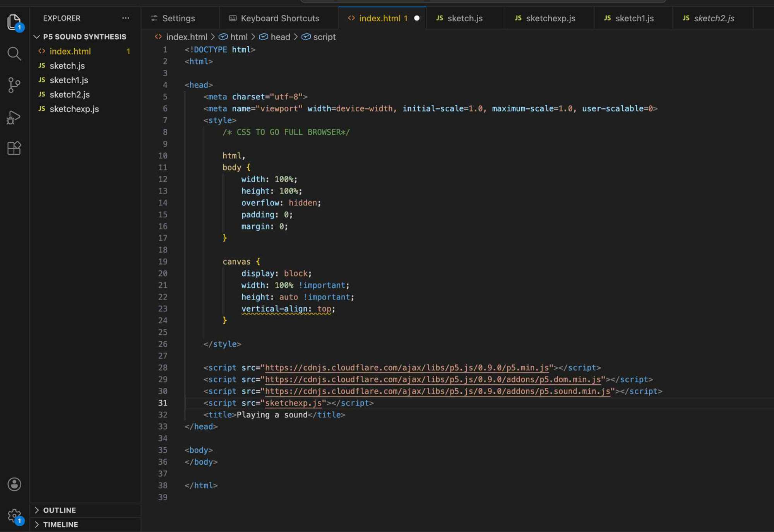Click the DOCTYPE html declaration on line 1
774x532 pixels.
coord(220,50)
